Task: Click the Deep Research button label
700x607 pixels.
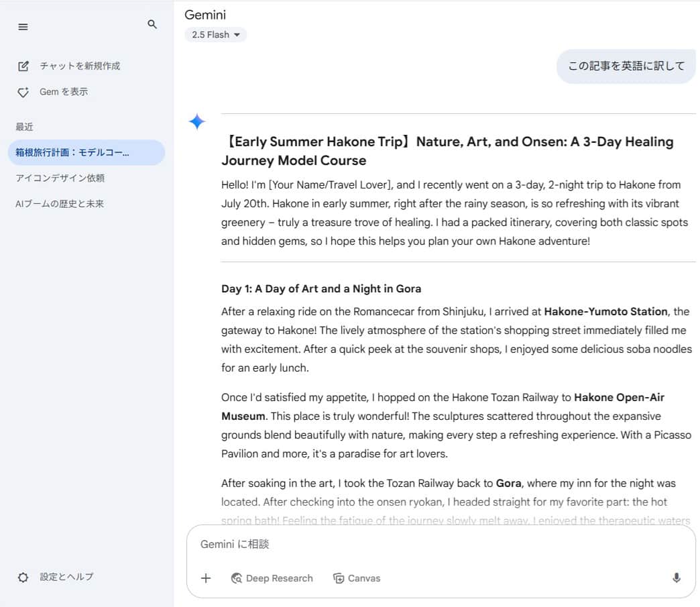Action: (280, 578)
